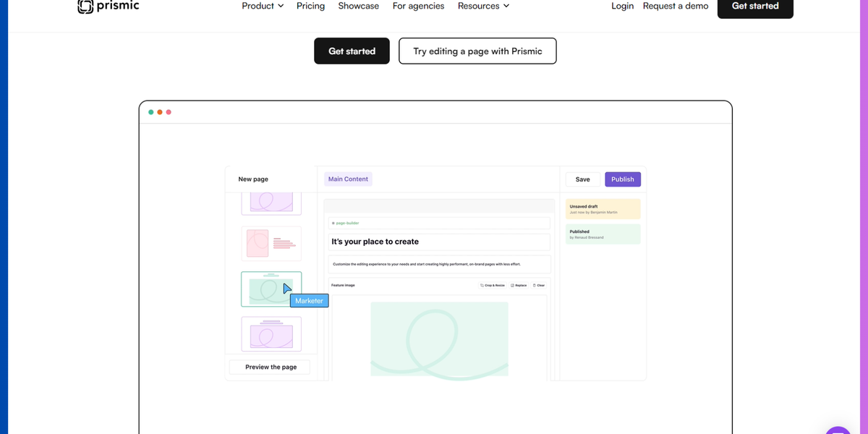Open the Product dropdown menu

coord(262,6)
